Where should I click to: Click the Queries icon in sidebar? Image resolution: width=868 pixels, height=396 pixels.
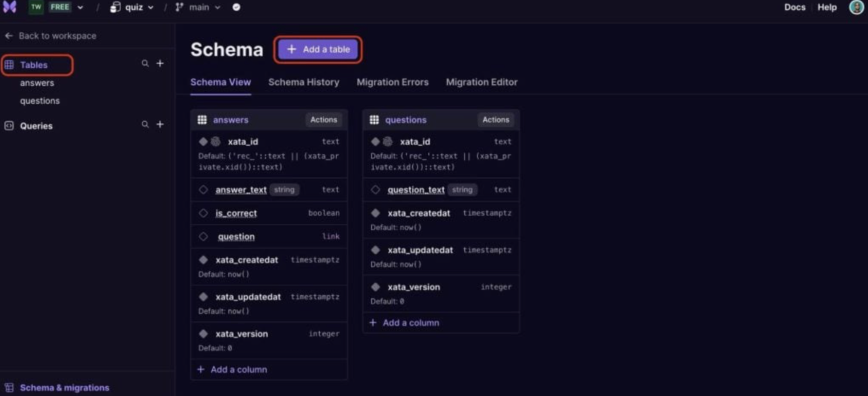[x=9, y=126]
